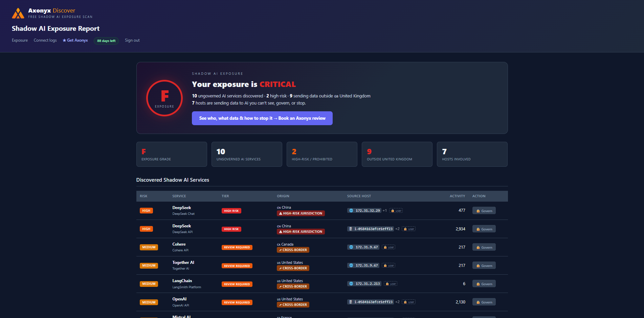644x318 pixels.
Task: Open the Exposure nav link
Action: coord(20,40)
